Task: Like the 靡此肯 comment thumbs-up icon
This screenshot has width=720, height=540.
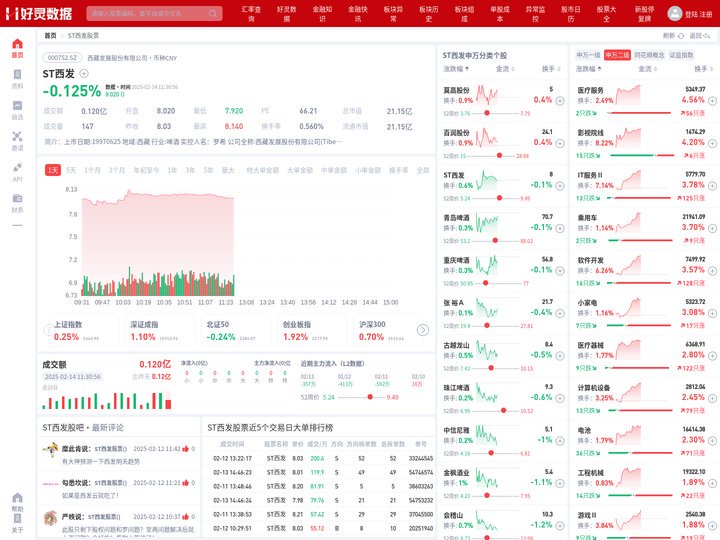Action: tap(186, 449)
